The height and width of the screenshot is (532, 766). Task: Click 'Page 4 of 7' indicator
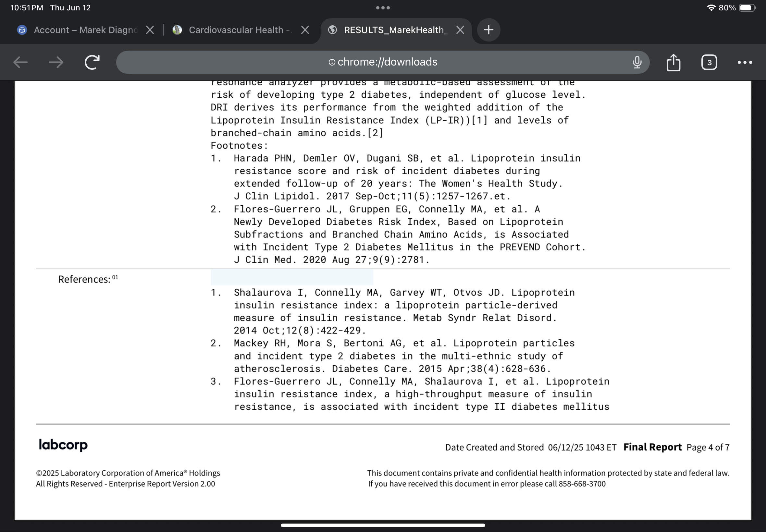pyautogui.click(x=708, y=447)
